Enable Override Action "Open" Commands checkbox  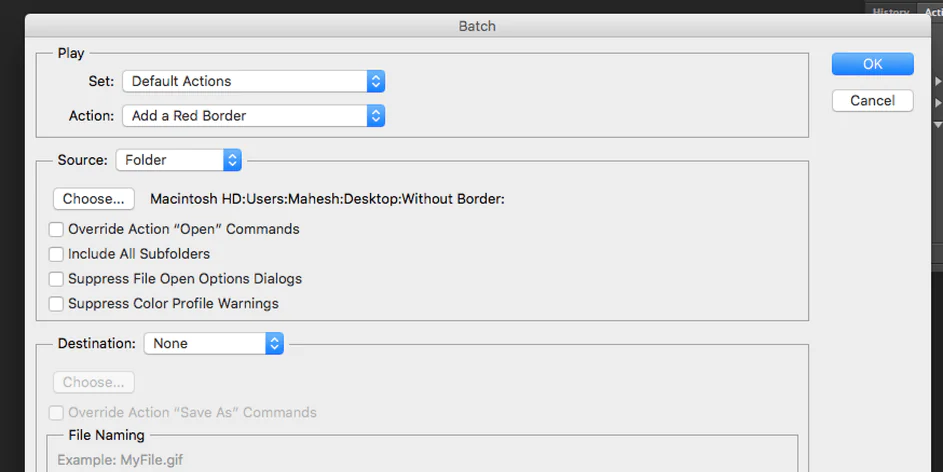tap(57, 229)
